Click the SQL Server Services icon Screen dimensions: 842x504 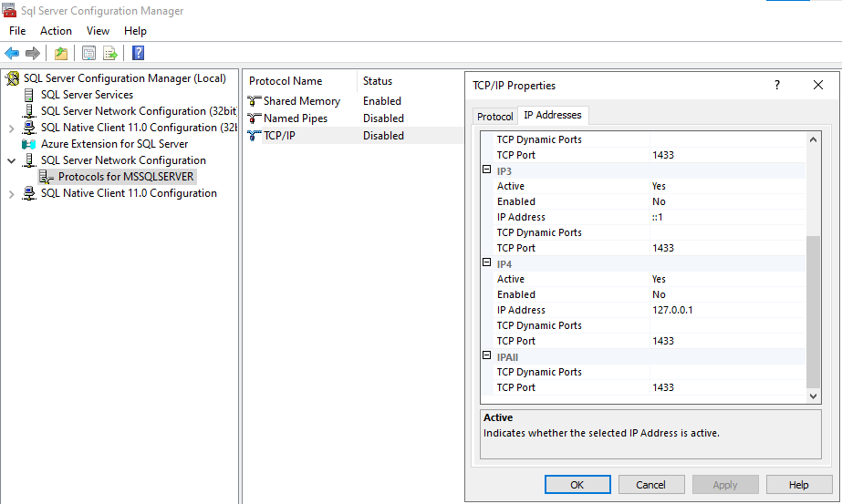29,95
